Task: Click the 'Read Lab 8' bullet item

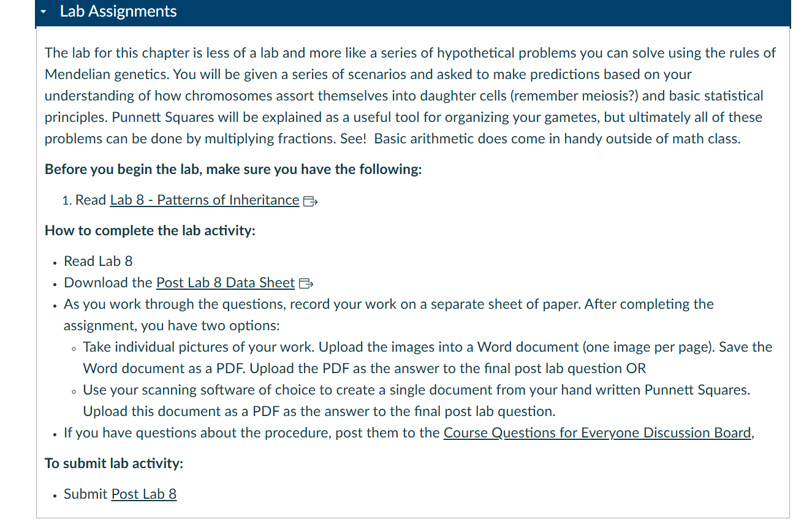Action: [x=98, y=262]
